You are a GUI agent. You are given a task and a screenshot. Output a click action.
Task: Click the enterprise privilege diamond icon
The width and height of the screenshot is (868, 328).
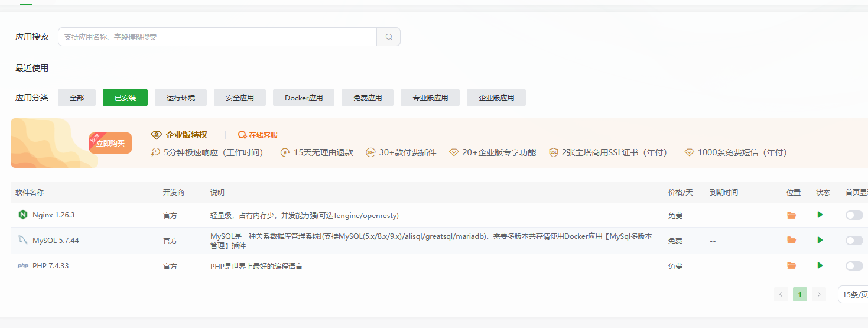(x=157, y=135)
